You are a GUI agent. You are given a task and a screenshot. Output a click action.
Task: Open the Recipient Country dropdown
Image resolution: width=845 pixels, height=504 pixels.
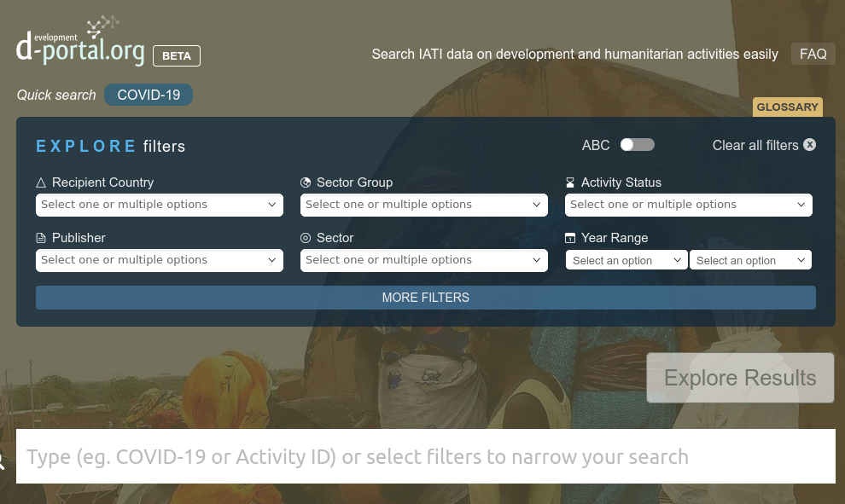click(x=159, y=205)
